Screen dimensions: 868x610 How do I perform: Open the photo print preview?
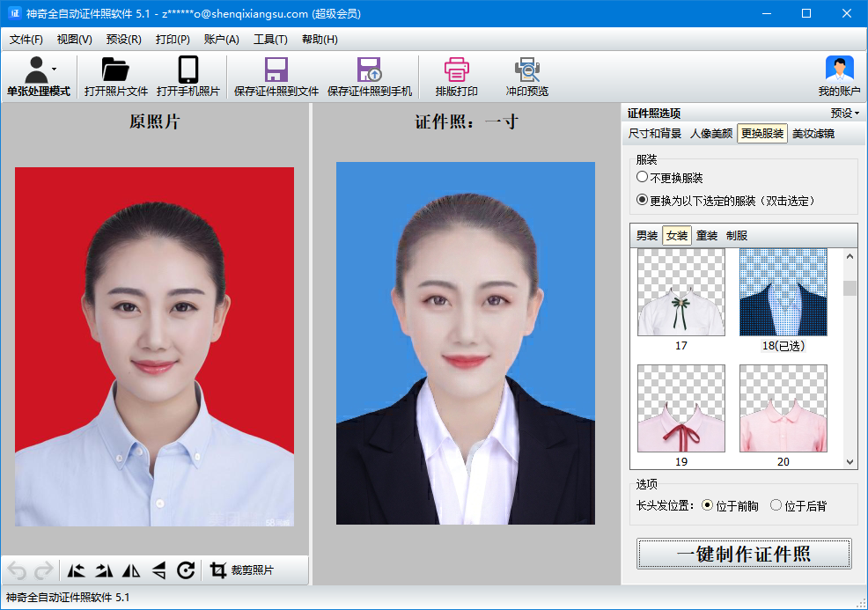click(526, 70)
